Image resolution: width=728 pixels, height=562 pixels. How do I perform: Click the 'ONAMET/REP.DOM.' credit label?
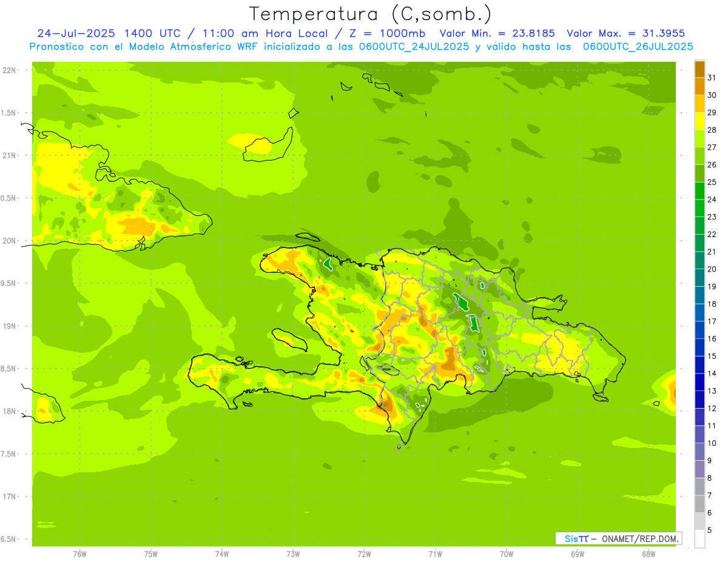pyautogui.click(x=640, y=538)
